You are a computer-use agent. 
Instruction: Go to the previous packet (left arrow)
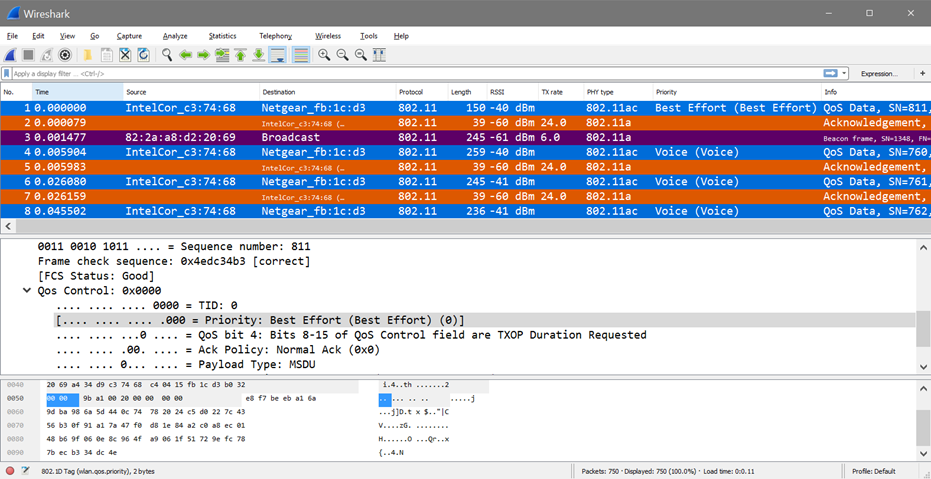185,55
